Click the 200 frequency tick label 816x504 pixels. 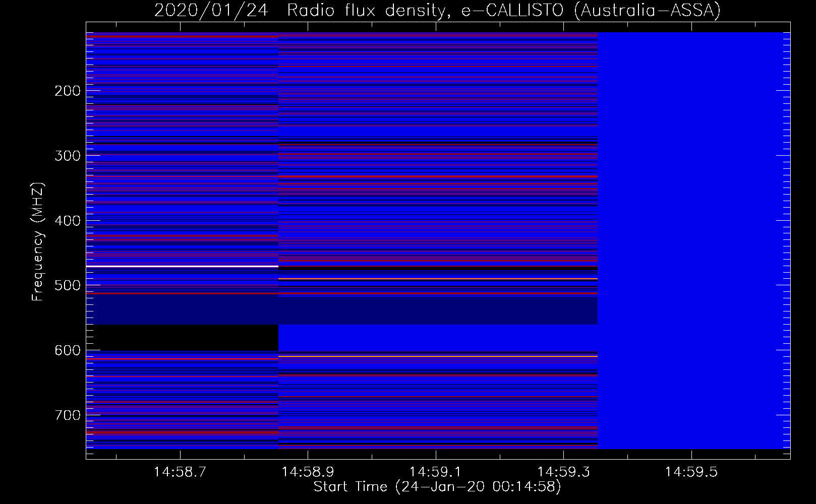tap(68, 91)
